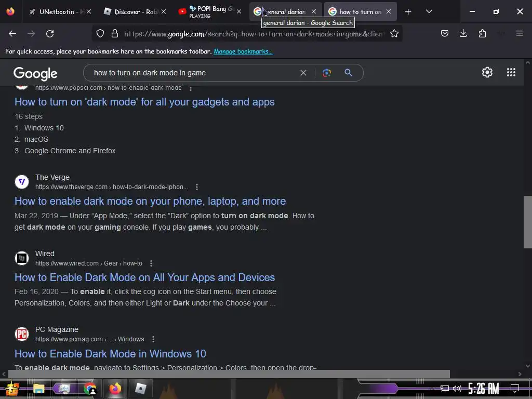Open the notification center icon

pyautogui.click(x=515, y=389)
